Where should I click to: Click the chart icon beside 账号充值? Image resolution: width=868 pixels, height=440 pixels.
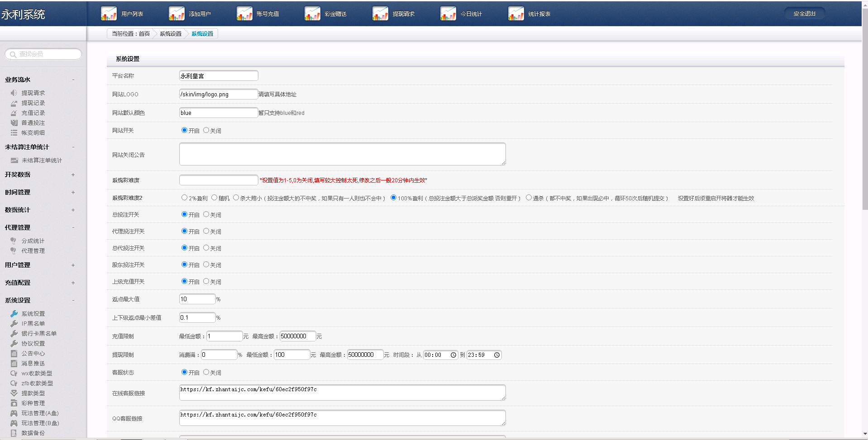[244, 14]
